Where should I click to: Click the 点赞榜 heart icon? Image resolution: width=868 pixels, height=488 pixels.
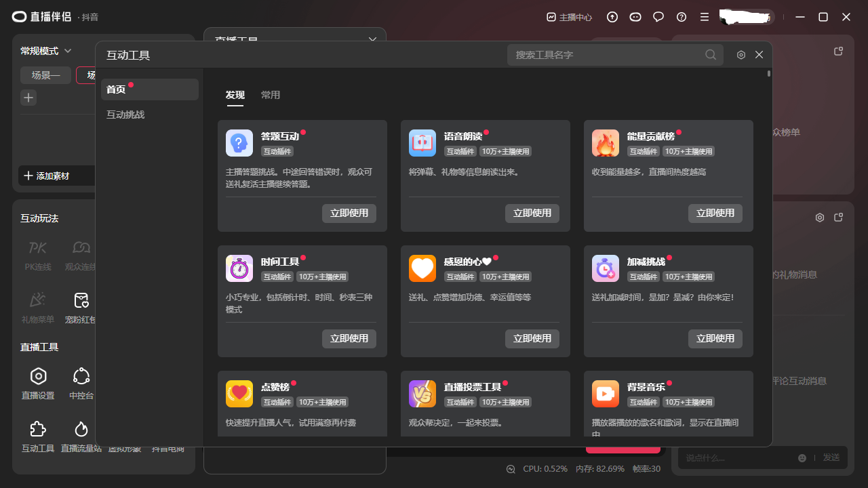click(239, 394)
